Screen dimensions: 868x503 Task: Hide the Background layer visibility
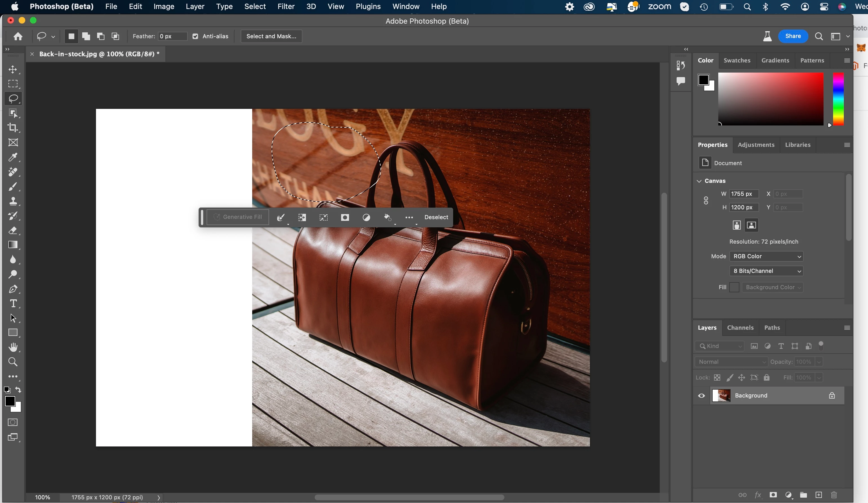click(x=701, y=396)
